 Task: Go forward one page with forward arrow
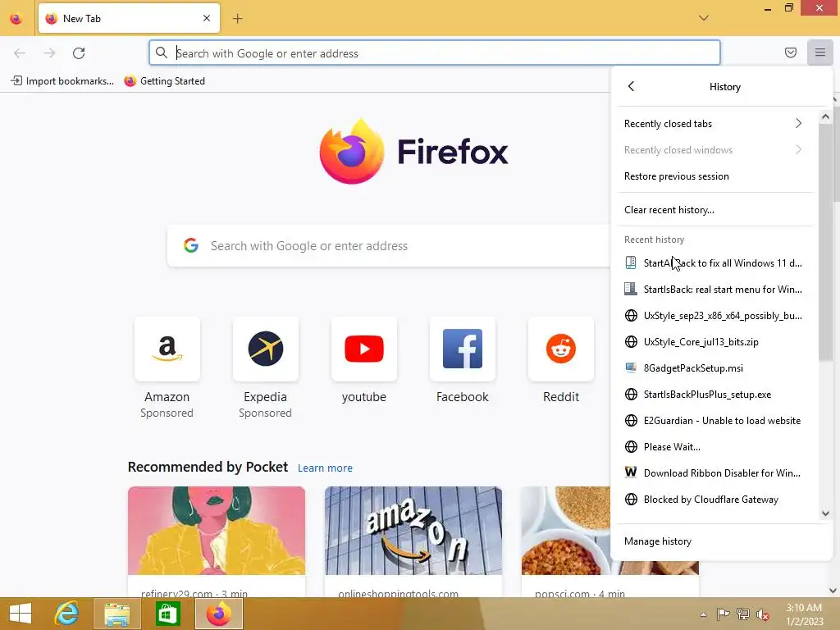click(x=49, y=53)
